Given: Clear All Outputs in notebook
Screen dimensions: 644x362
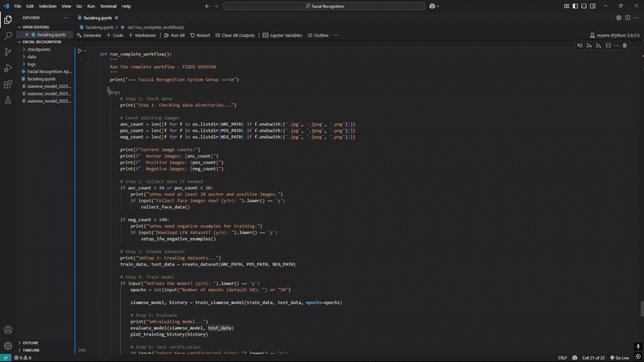Looking at the screenshot, I should coord(235,35).
